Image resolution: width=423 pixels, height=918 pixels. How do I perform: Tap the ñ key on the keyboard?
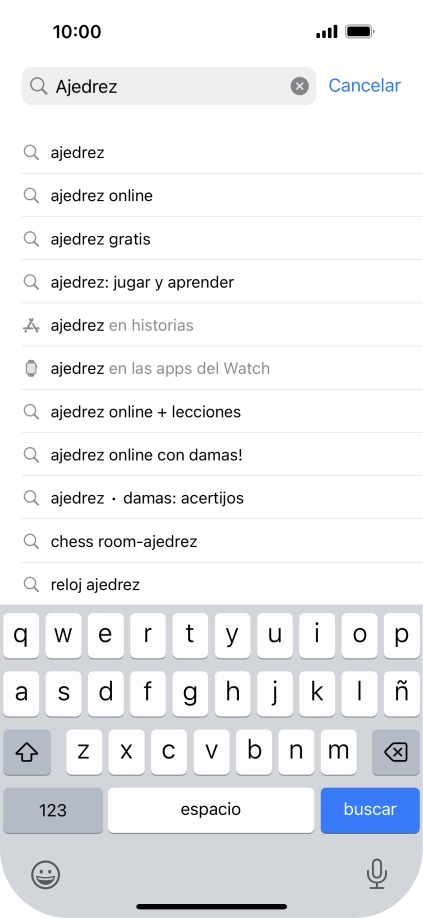pyautogui.click(x=401, y=694)
